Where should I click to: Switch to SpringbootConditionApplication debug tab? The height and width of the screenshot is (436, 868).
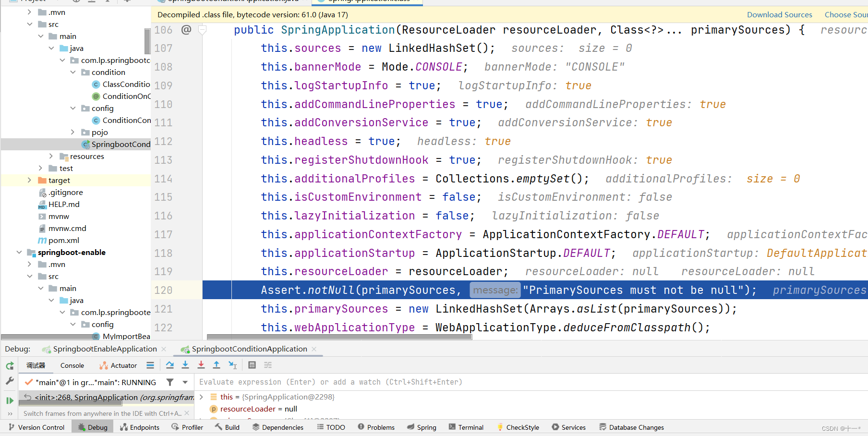[x=249, y=349]
